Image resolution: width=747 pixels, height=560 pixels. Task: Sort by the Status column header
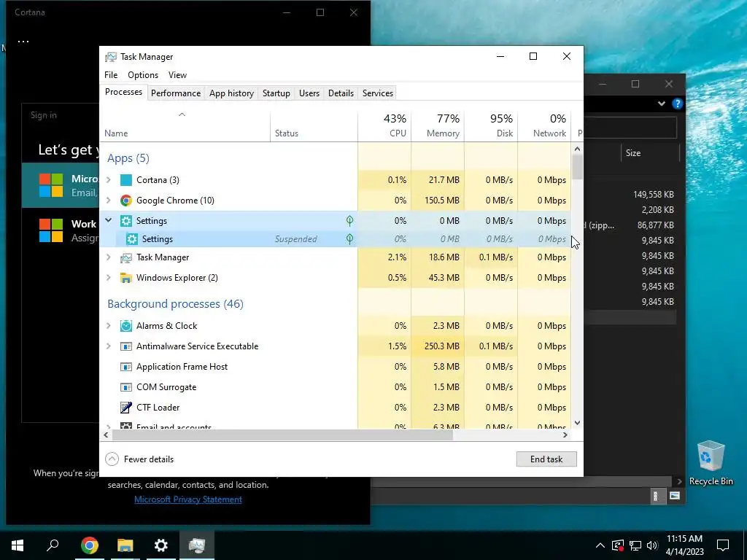[x=314, y=125]
